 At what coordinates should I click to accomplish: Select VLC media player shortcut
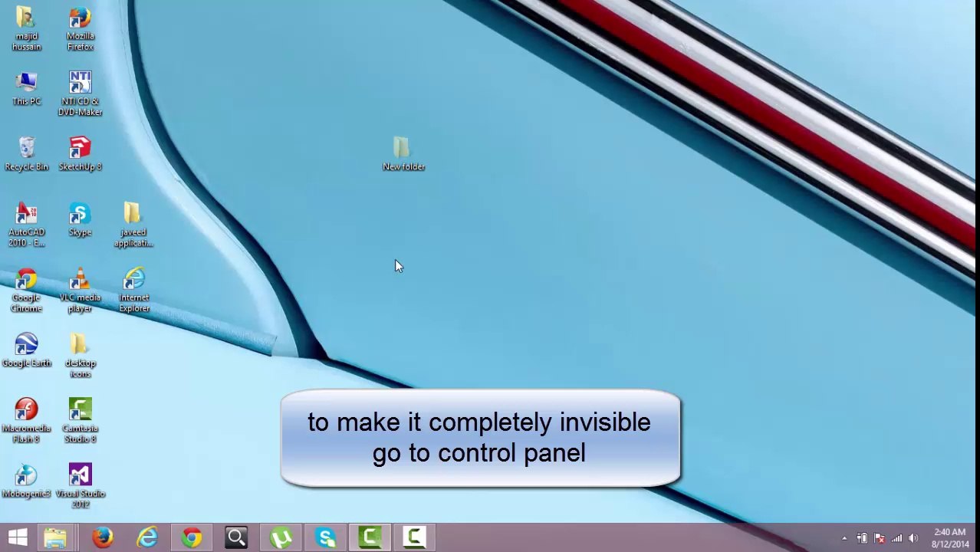(x=80, y=290)
